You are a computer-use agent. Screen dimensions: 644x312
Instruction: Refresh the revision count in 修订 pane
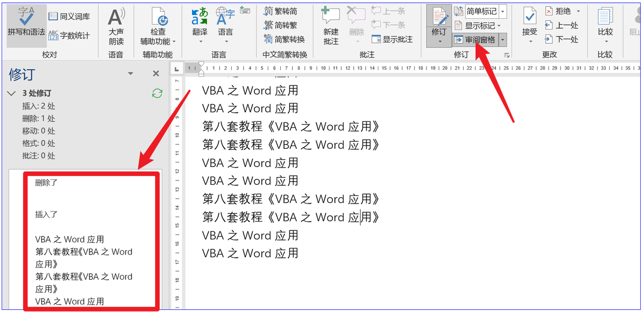157,93
